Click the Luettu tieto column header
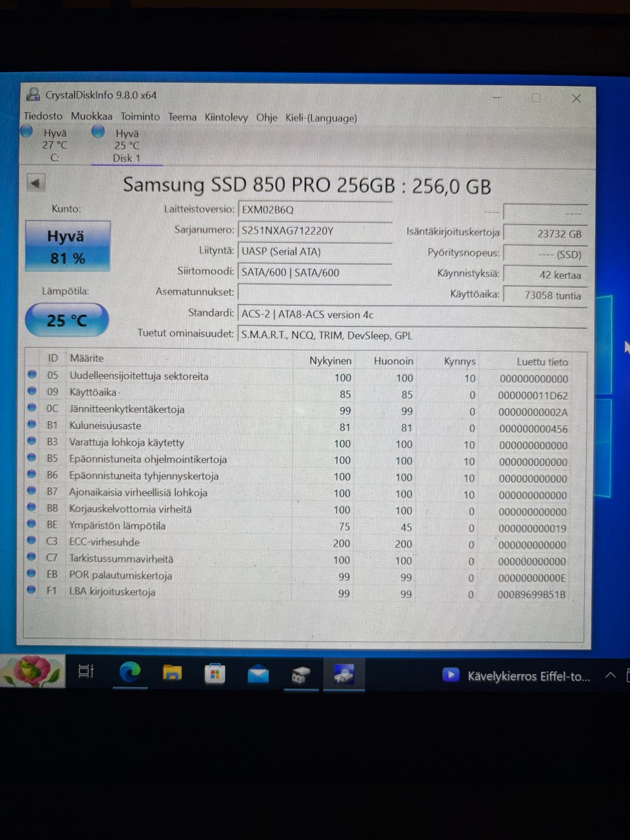630x840 pixels. pos(542,362)
